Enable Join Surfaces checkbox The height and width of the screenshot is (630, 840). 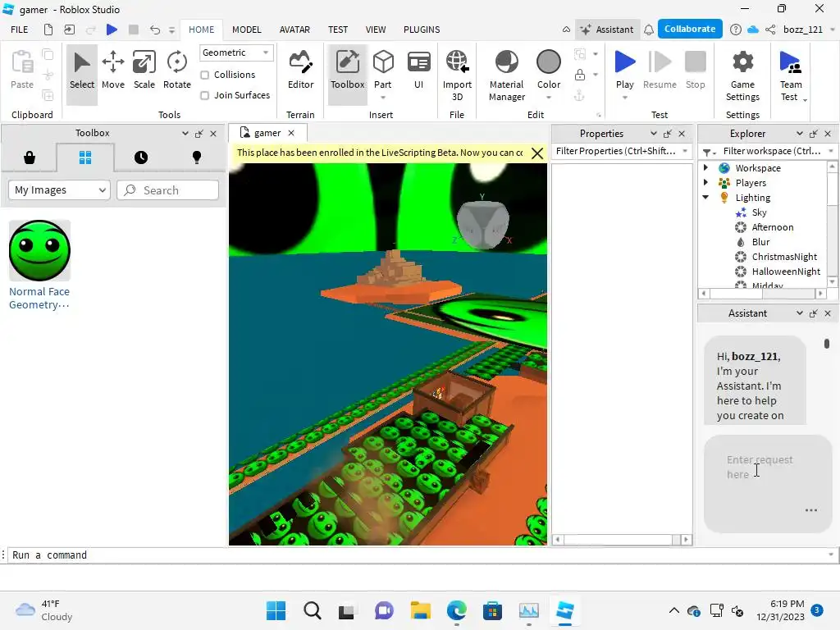tap(204, 95)
